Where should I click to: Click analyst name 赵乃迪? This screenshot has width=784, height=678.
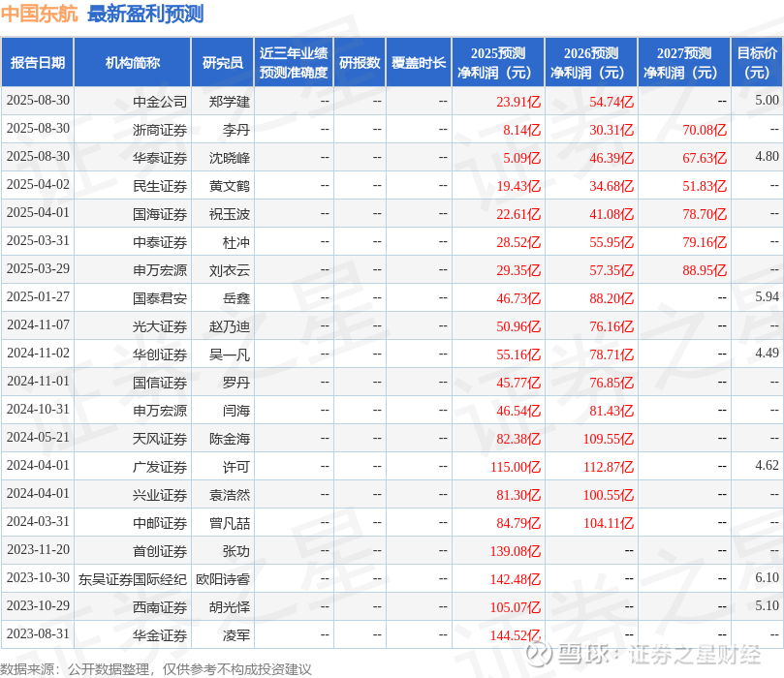coord(230,326)
